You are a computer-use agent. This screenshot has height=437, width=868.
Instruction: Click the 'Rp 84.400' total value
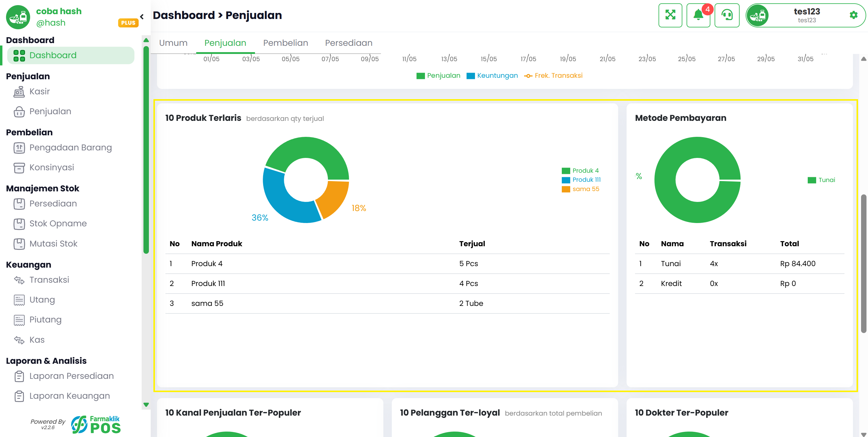797,264
